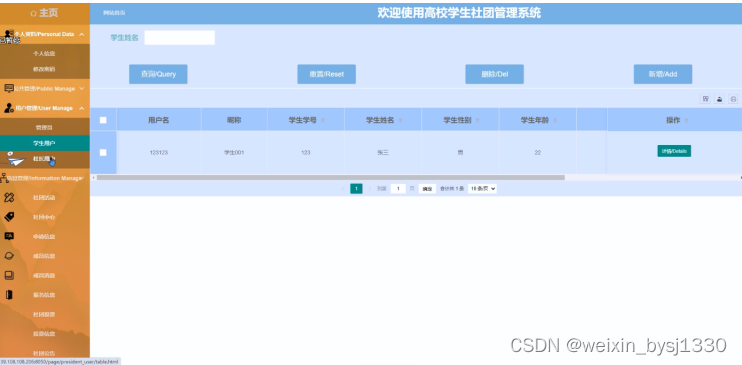742x365 pixels.
Task: Click the 删除/Del button
Action: pos(495,74)
